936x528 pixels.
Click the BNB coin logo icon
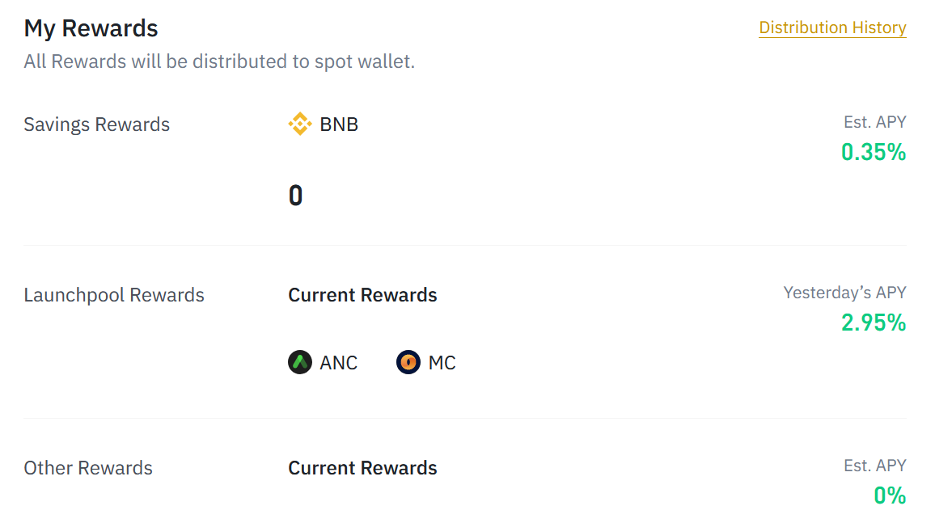coord(299,125)
